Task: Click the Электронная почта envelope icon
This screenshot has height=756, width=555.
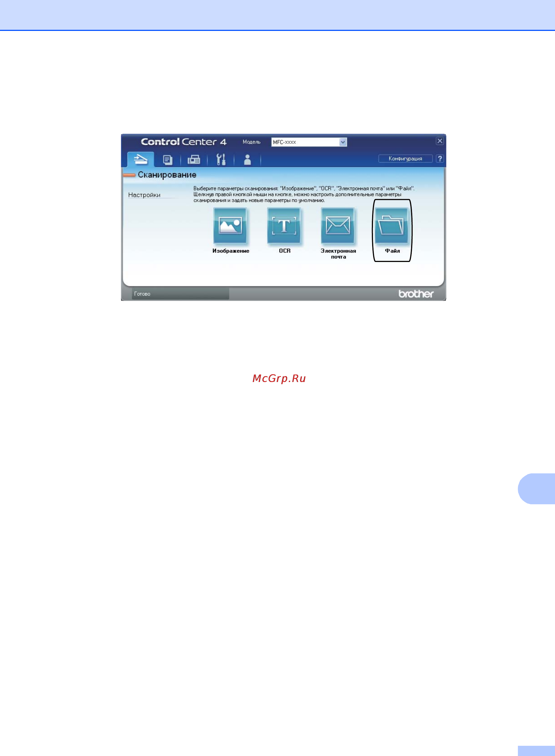Action: click(338, 225)
